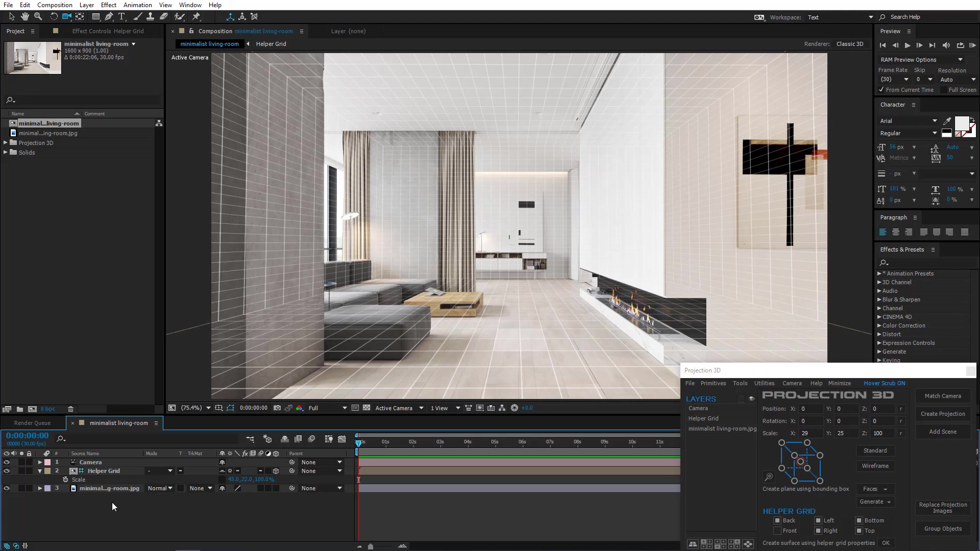Open the Active Camera view dropdown

399,408
